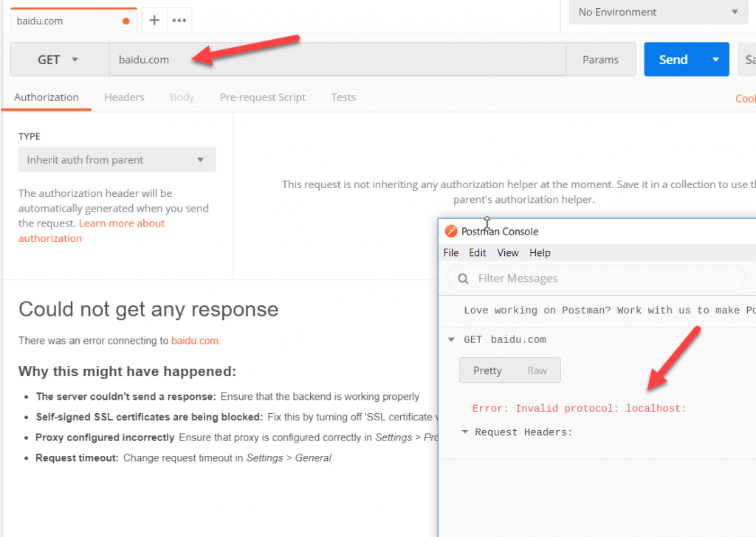The image size is (756, 537).
Task: Click the search magnifier icon in the Console filter
Action: [463, 278]
